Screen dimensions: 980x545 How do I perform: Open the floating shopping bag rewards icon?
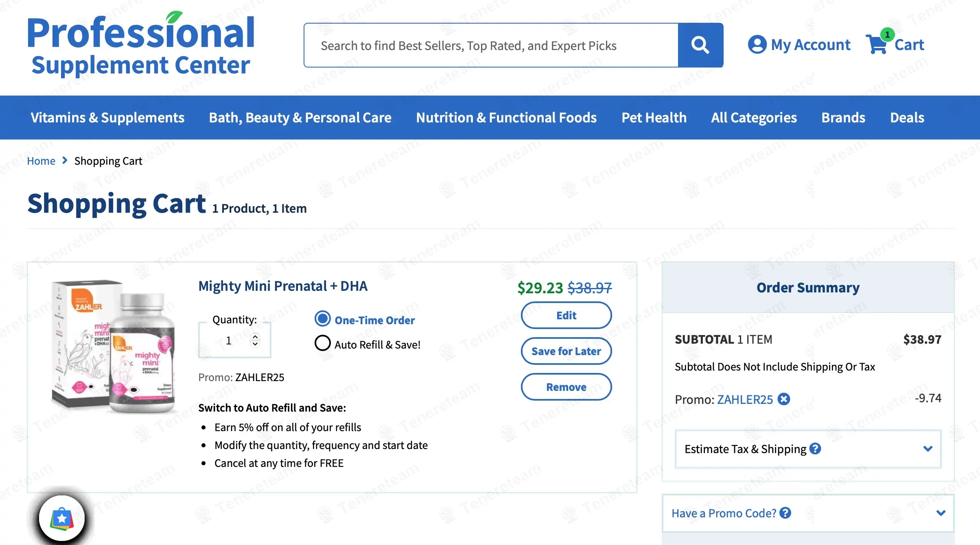click(62, 518)
